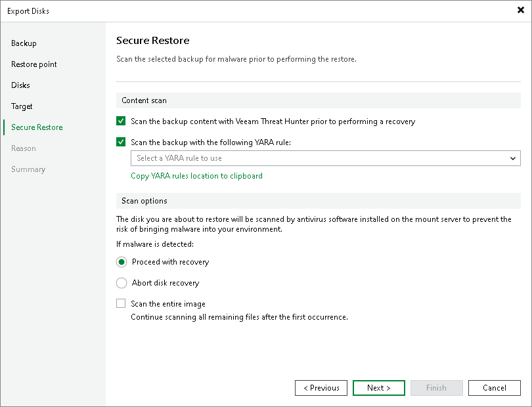Copy YARA rules location to clipboard

click(196, 176)
